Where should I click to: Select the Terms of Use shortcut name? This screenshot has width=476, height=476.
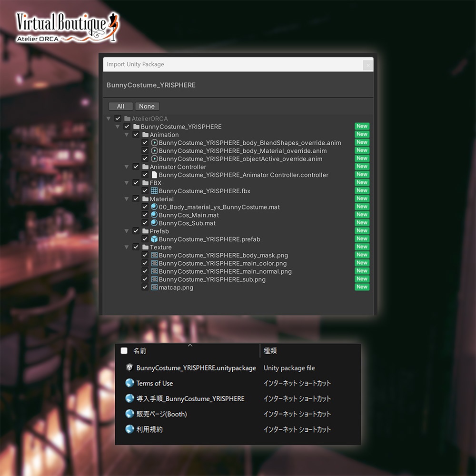(155, 383)
